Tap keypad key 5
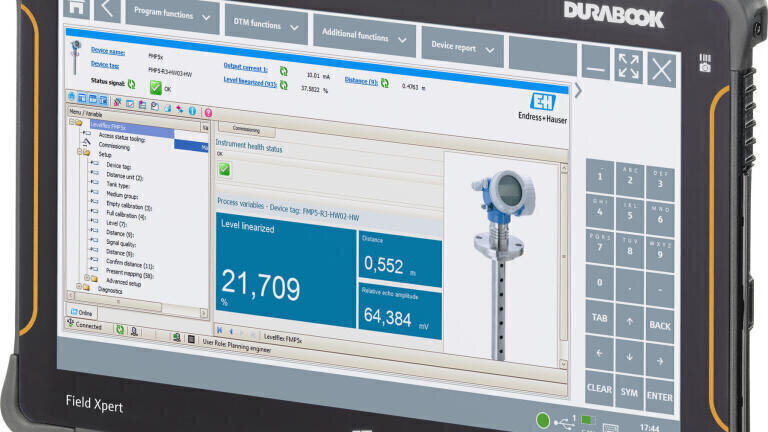This screenshot has height=432, width=768. (630, 216)
